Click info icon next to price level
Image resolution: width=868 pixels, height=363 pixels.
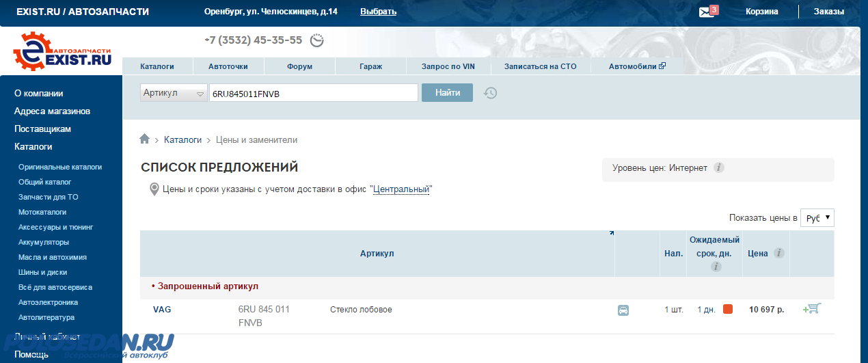719,167
